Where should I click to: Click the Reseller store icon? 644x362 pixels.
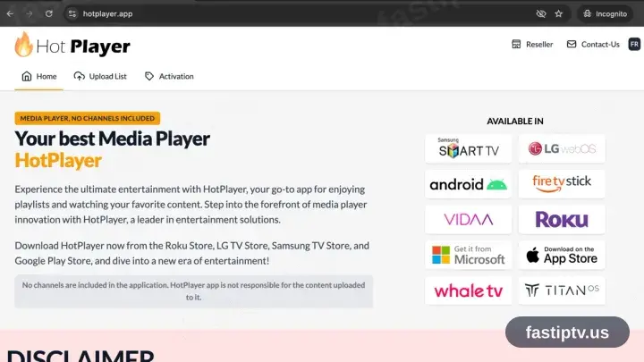pos(516,45)
